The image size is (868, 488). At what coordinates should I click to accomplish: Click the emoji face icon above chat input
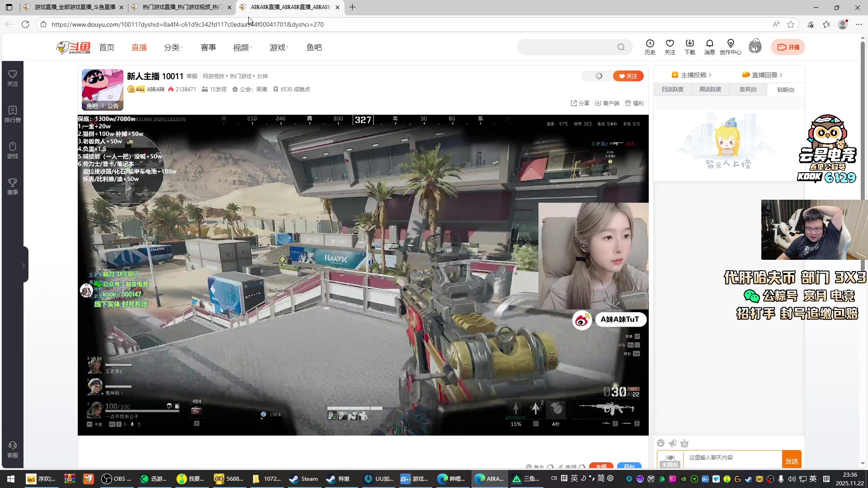coord(660,443)
